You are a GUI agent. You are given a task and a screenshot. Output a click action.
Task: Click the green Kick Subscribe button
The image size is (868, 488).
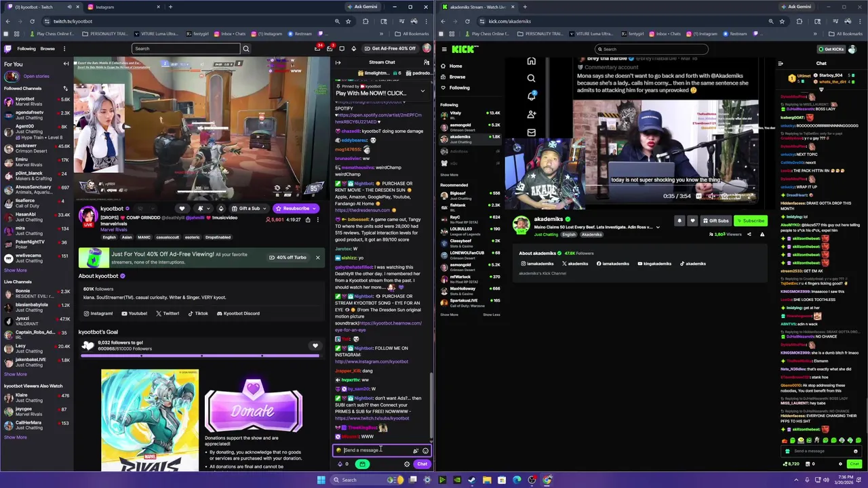[x=750, y=221]
